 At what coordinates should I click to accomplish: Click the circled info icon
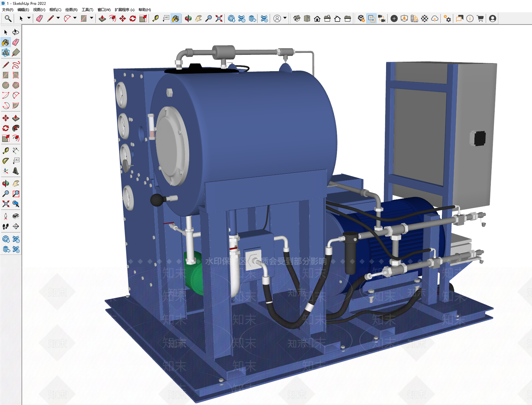tap(470, 19)
